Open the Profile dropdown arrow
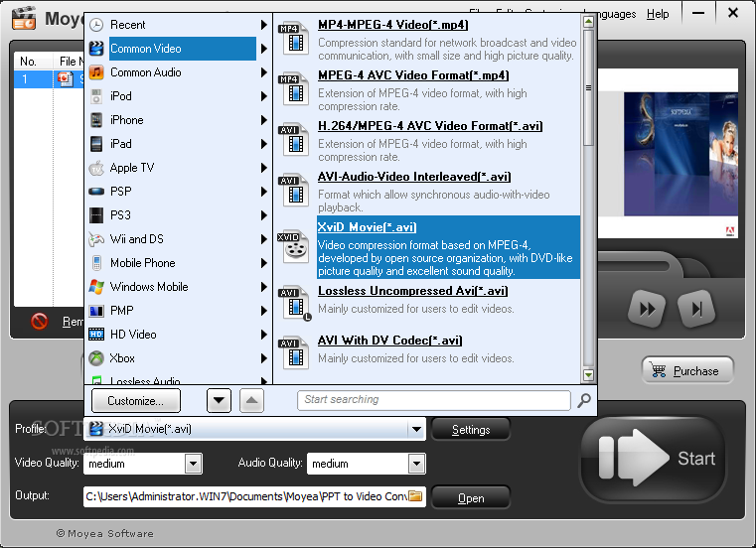The image size is (756, 548). [x=416, y=429]
